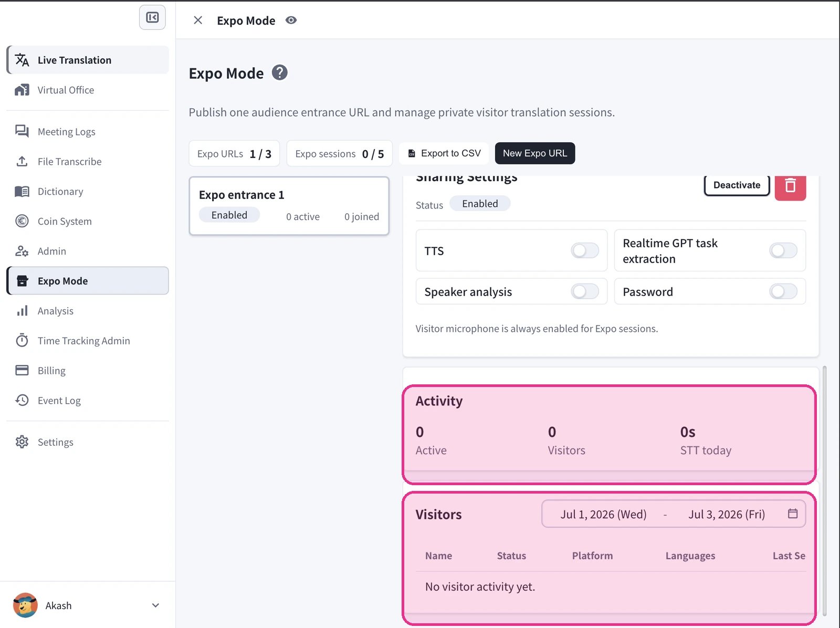Click the Expo URLs 1 / 3 counter
This screenshot has width=840, height=628.
coord(234,153)
